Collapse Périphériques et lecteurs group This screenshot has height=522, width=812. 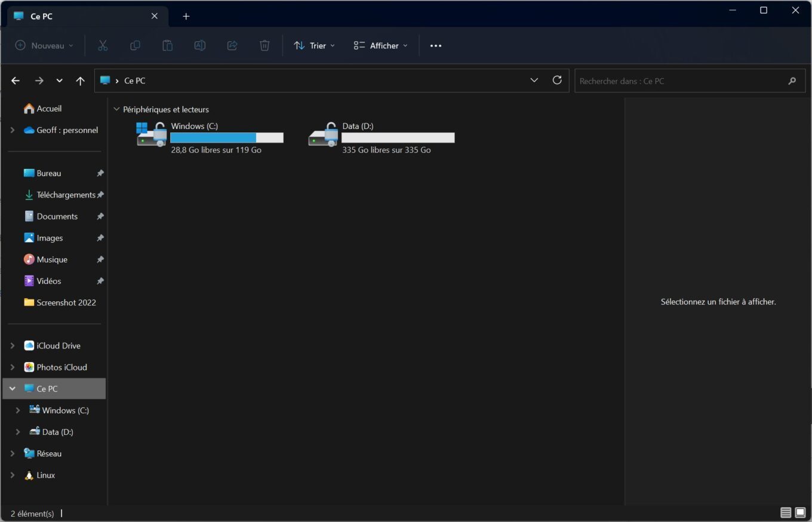[116, 109]
